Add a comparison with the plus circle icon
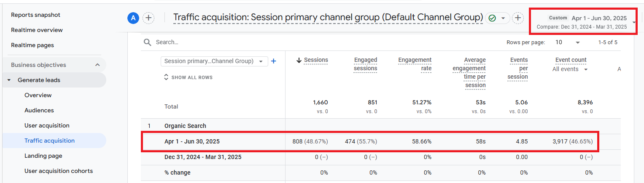This screenshot has width=644, height=183. (x=148, y=18)
